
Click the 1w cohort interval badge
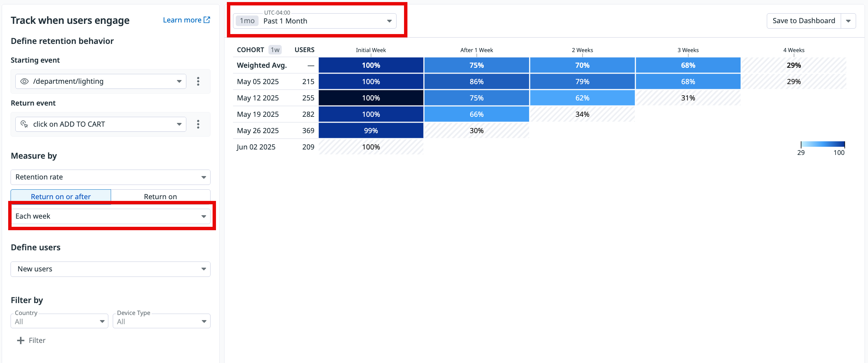(x=275, y=50)
